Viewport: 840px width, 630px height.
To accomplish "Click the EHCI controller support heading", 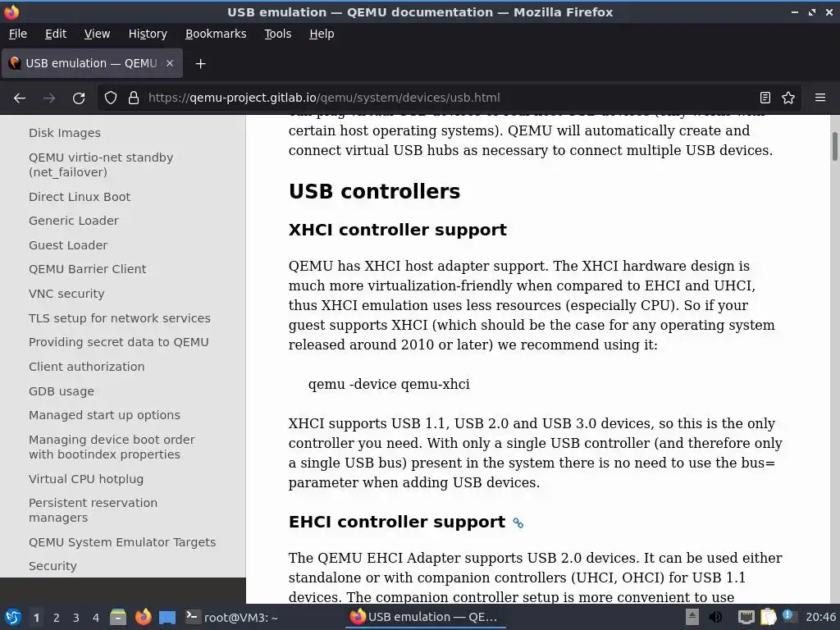I will coord(396,522).
